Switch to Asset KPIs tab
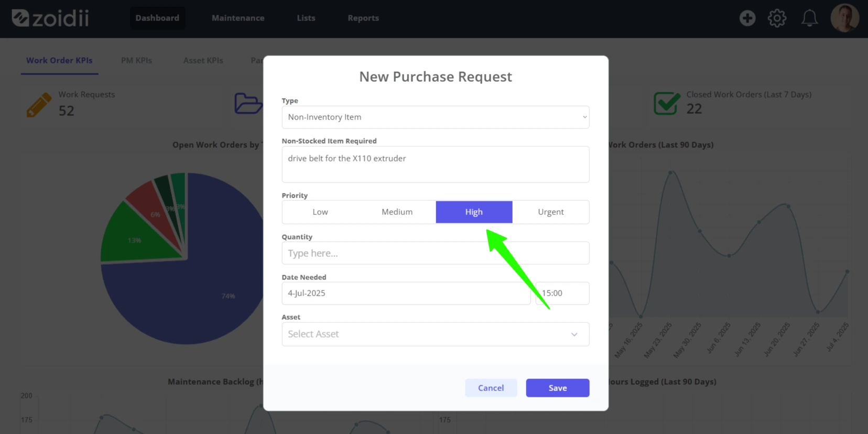Screen dimensions: 868x434 [203, 60]
